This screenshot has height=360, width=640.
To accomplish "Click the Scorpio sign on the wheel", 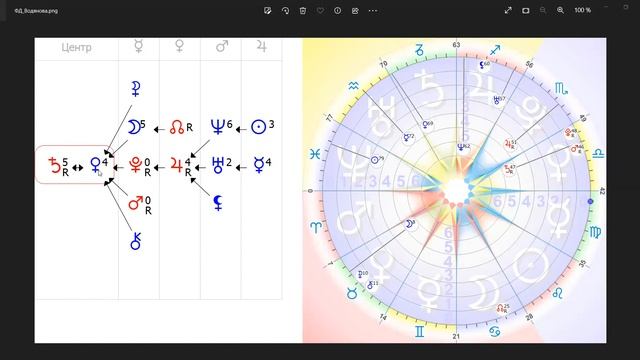I will [561, 88].
